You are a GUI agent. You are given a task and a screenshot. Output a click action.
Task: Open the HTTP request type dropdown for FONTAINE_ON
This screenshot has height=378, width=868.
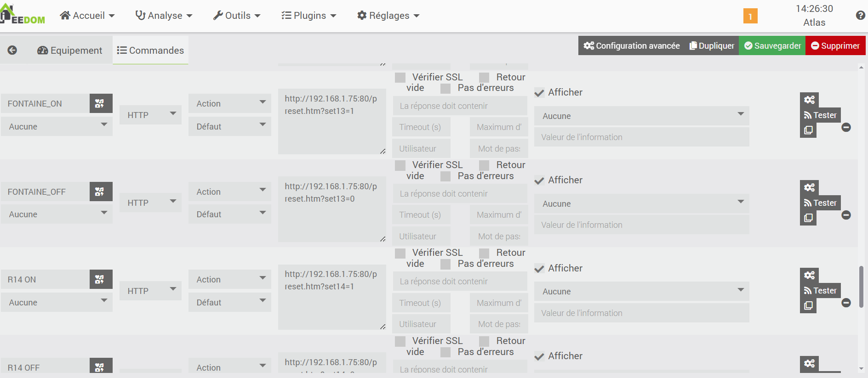coord(150,115)
